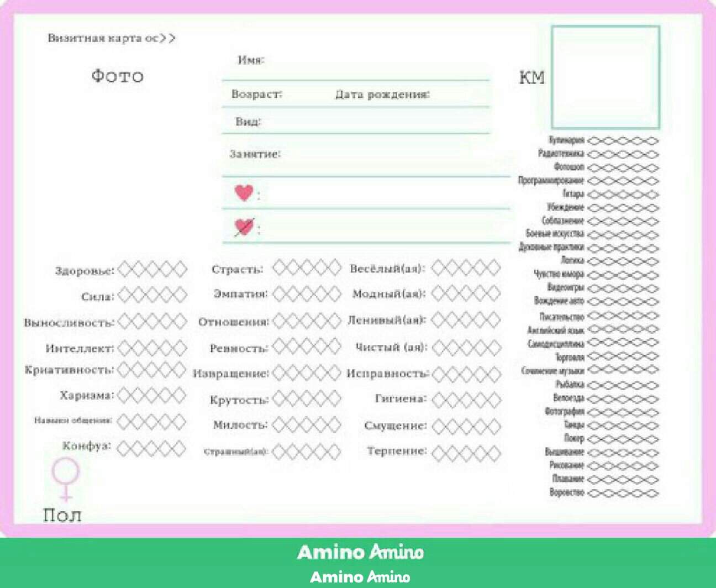Click the large 'Amino Amino' banner title
The height and width of the screenshot is (588, 716).
(360, 552)
